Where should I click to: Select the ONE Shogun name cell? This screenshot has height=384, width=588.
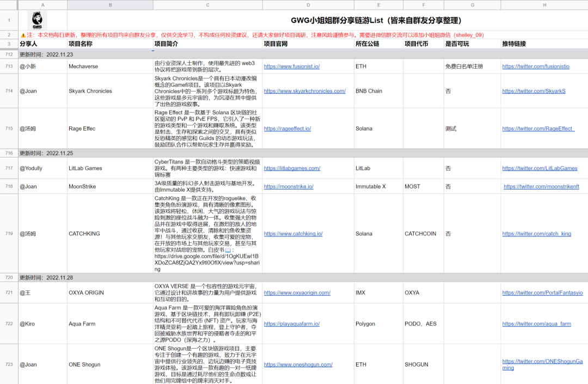click(x=110, y=364)
